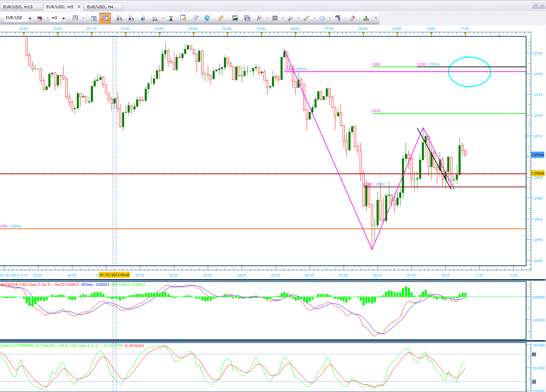Expand the pitchfork tool dropdown
546x392 pixels.
(x=267, y=18)
